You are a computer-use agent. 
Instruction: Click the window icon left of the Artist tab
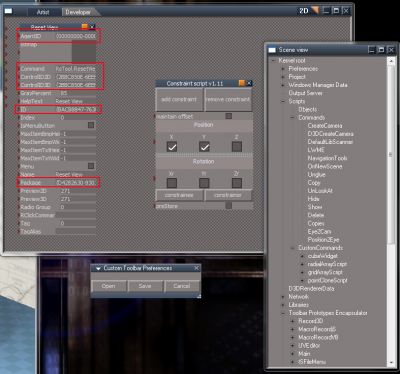(x=8, y=11)
